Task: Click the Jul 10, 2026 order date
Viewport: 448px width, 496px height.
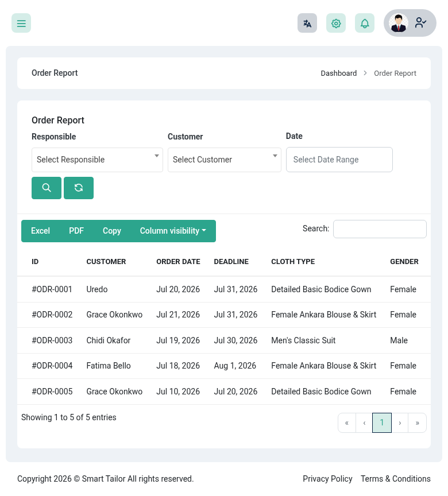Action: coord(178,392)
